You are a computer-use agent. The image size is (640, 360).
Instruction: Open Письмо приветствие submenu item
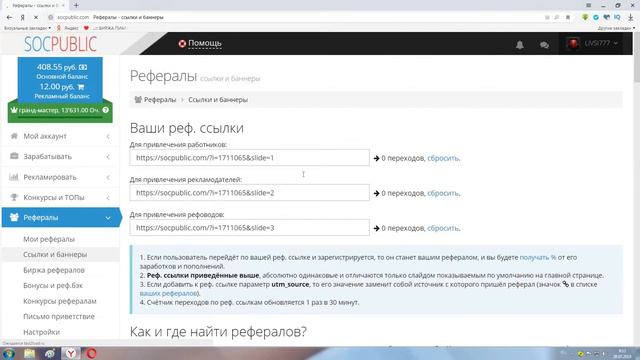coord(59,316)
